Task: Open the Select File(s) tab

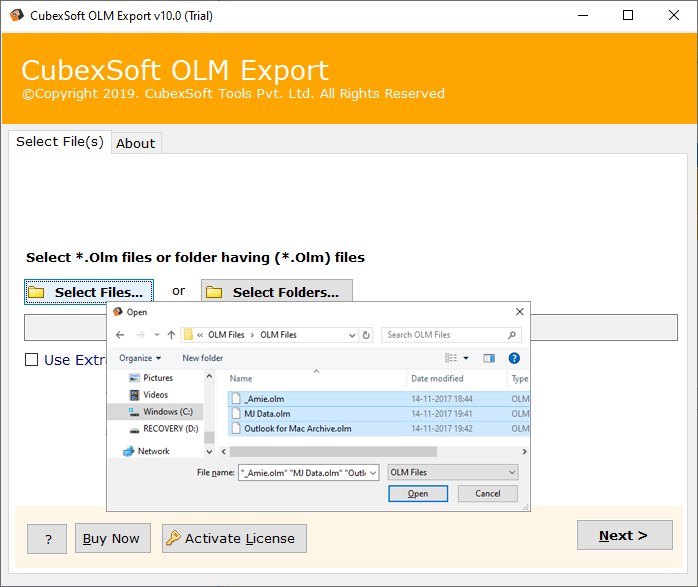Action: [x=59, y=142]
